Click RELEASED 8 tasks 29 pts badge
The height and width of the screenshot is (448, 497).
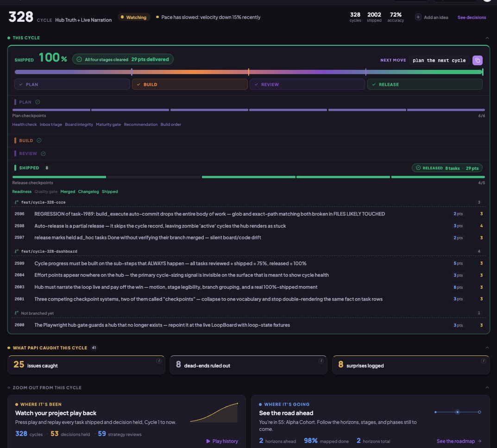pos(447,168)
